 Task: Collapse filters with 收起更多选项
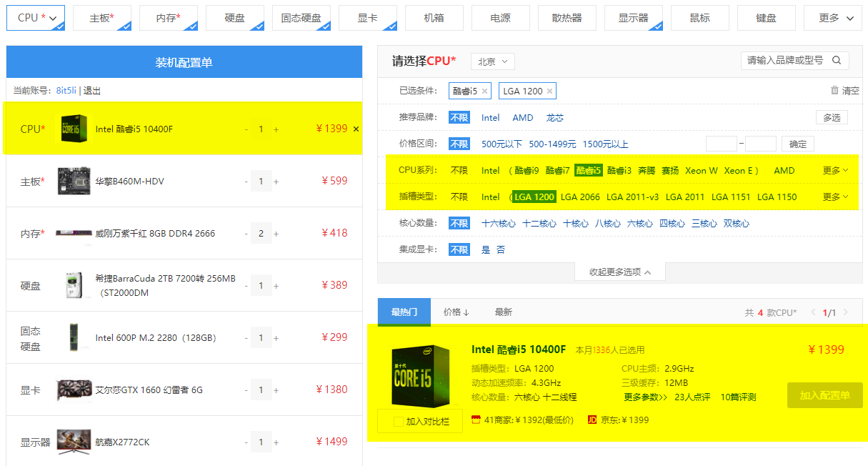[x=619, y=272]
